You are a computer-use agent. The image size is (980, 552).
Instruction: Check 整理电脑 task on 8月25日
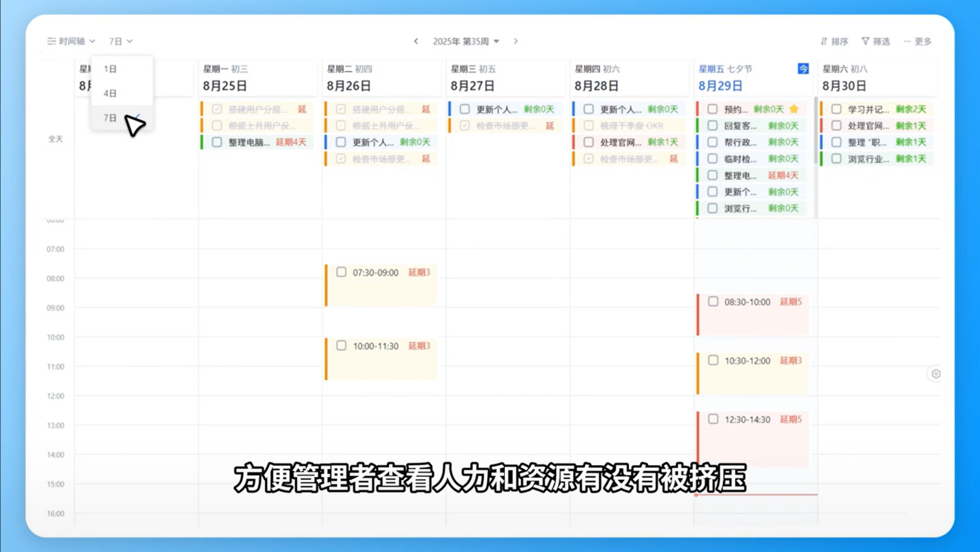pos(217,142)
